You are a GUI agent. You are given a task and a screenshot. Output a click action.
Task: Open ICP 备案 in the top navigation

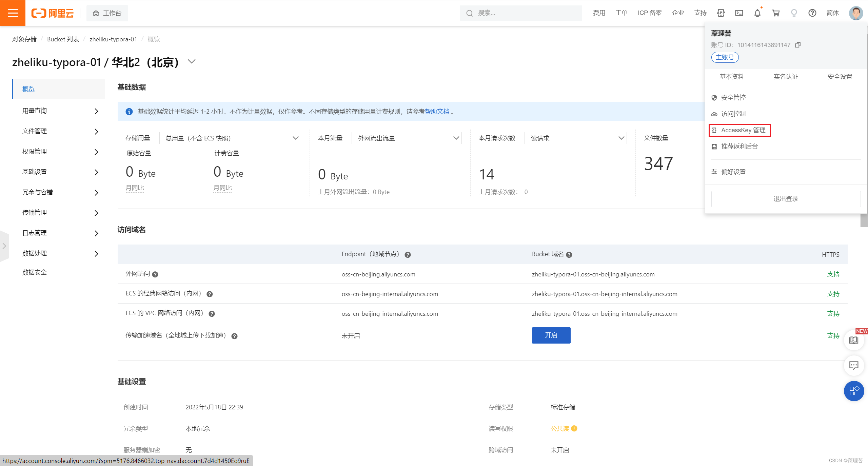tap(650, 13)
